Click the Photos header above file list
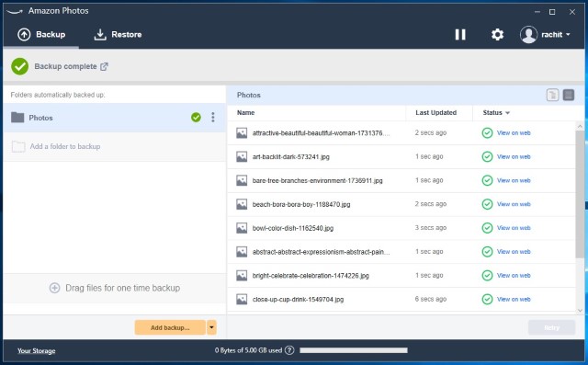The width and height of the screenshot is (588, 365). (249, 95)
